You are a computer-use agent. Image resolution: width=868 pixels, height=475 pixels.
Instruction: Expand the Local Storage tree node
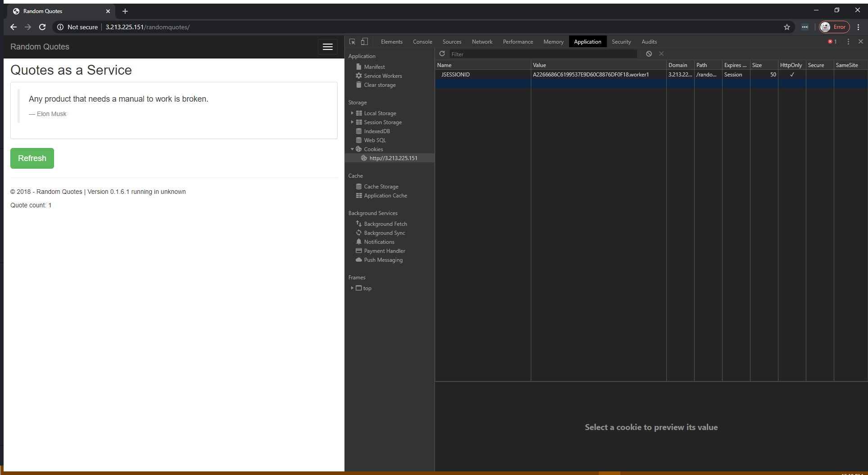click(352, 113)
